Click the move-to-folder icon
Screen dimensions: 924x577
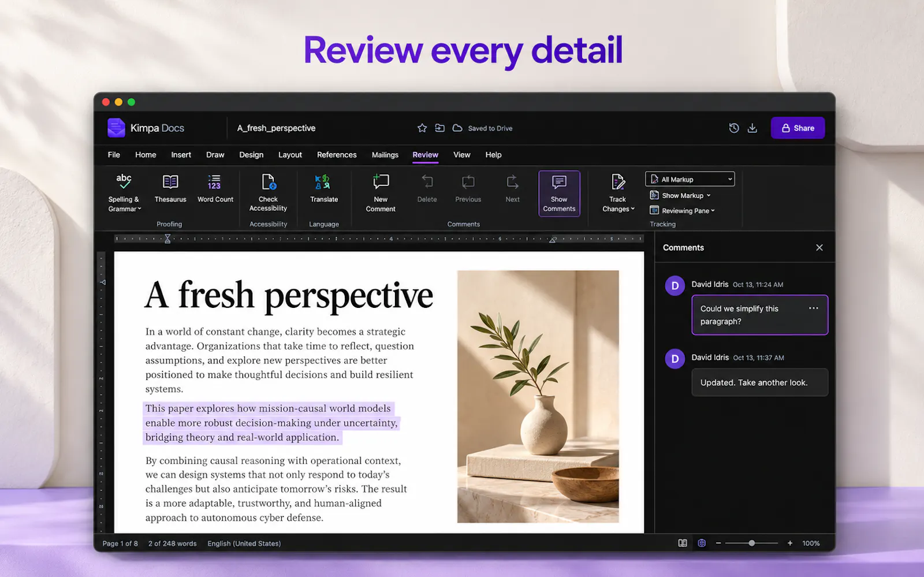[x=440, y=128]
